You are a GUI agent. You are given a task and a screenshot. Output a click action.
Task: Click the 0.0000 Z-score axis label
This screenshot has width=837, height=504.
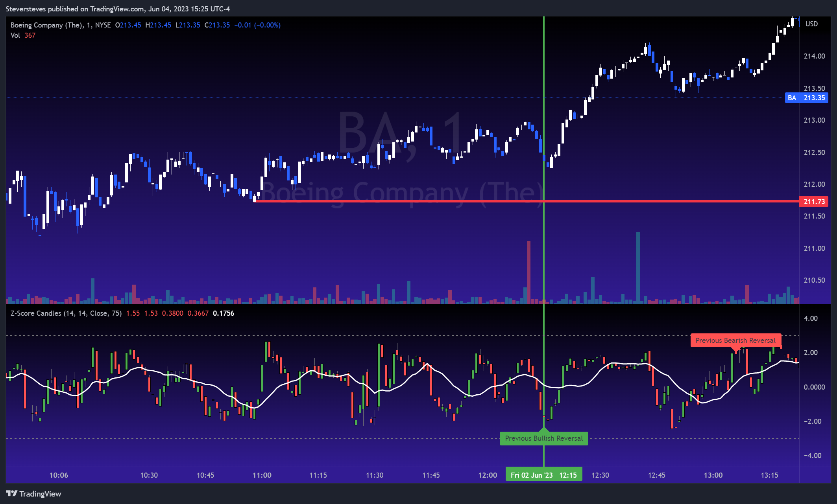814,387
